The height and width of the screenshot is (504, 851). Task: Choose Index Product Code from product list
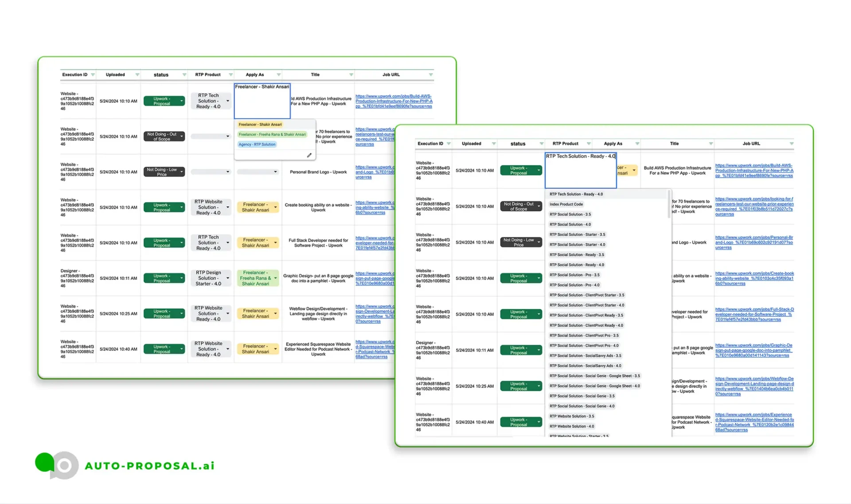tap(566, 204)
